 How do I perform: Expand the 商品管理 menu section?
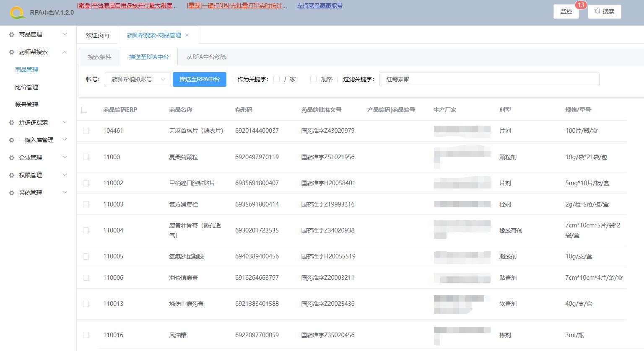pyautogui.click(x=64, y=34)
